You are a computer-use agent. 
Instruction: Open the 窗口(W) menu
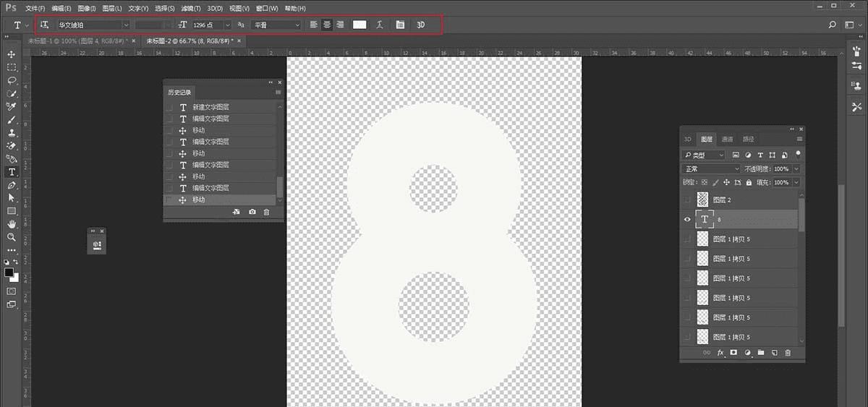pyautogui.click(x=268, y=8)
